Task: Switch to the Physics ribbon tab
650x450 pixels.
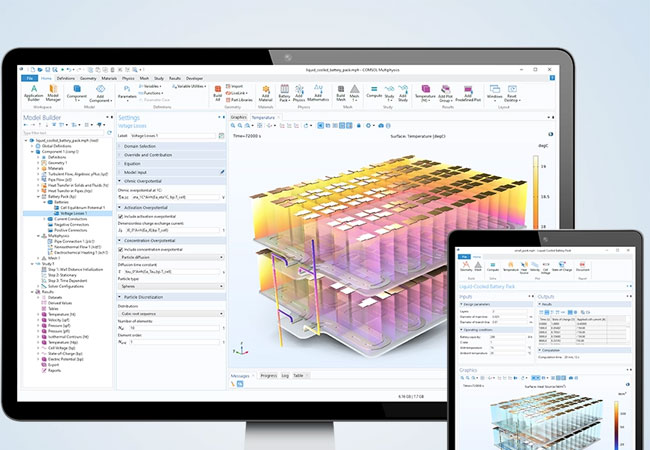Action: (x=128, y=78)
